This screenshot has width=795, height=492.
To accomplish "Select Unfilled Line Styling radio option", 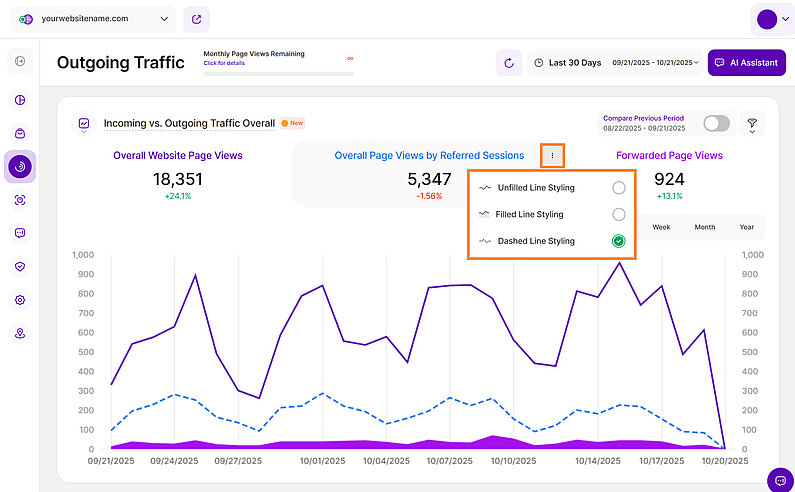I will pos(619,188).
